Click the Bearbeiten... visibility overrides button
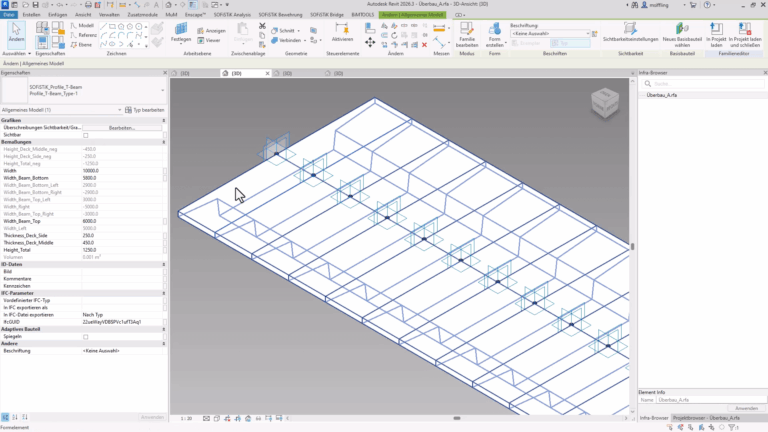 coord(121,128)
